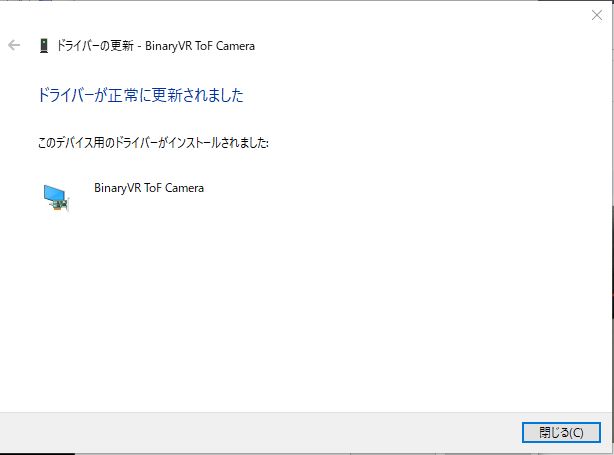Click the text このデバイス用のドライバーがインストールされました:

pyautogui.click(x=153, y=143)
